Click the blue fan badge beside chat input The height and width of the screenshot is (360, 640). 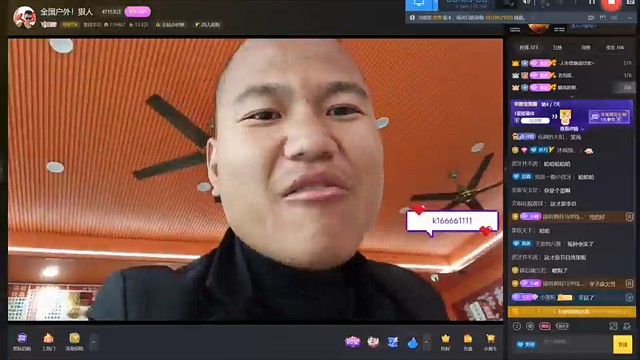tap(527, 345)
